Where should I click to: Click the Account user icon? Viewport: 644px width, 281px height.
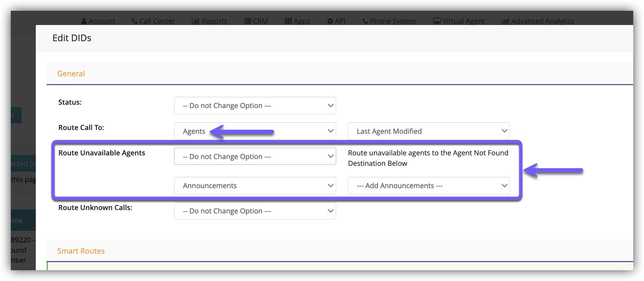pos(84,21)
